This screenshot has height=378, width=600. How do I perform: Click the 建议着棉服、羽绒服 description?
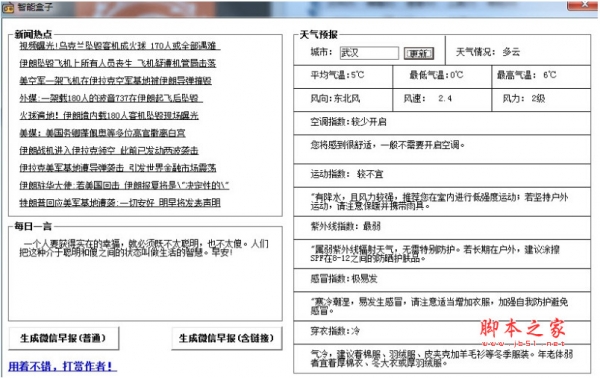pos(442,358)
